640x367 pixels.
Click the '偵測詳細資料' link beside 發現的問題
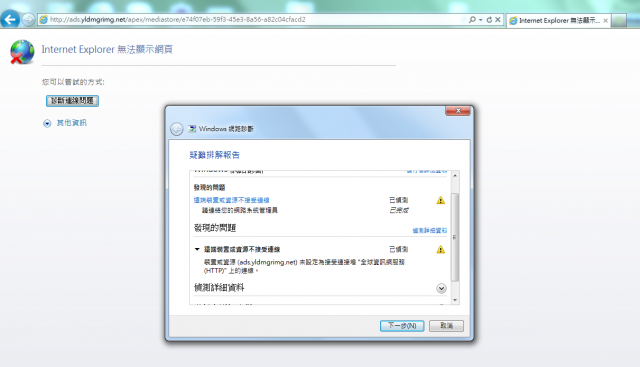pos(429,231)
